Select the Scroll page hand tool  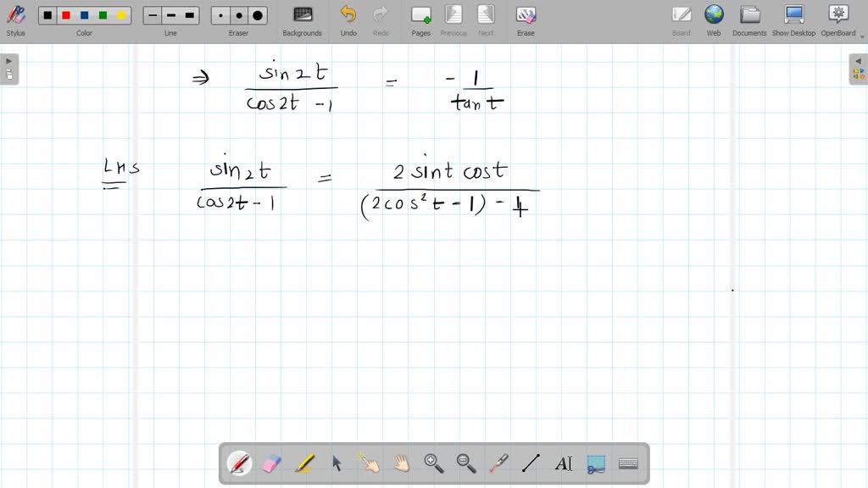[401, 463]
